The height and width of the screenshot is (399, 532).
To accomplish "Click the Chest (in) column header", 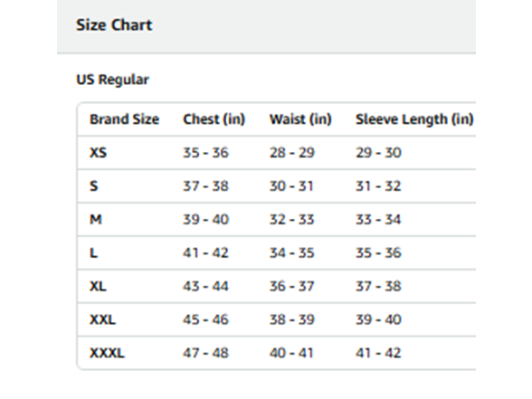I will (214, 119).
